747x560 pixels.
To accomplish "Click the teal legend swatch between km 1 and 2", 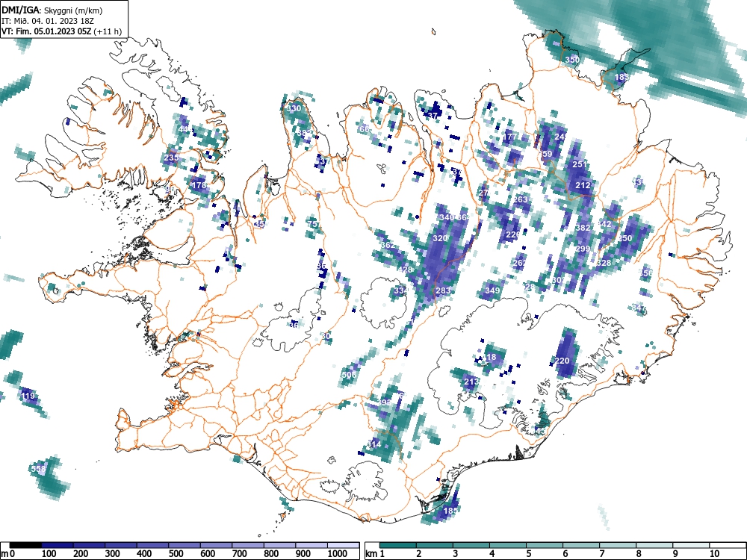I will 398,545.
